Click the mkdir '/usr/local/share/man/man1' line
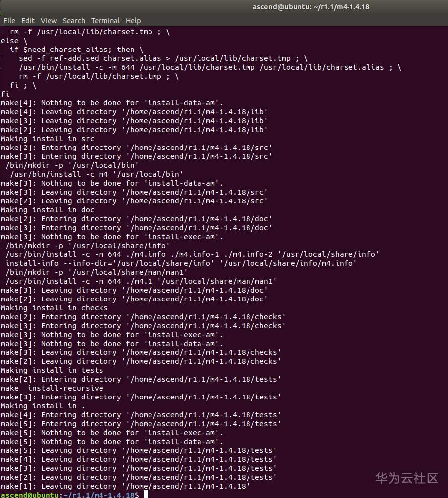Screen dimensions: 448x498 point(97,272)
